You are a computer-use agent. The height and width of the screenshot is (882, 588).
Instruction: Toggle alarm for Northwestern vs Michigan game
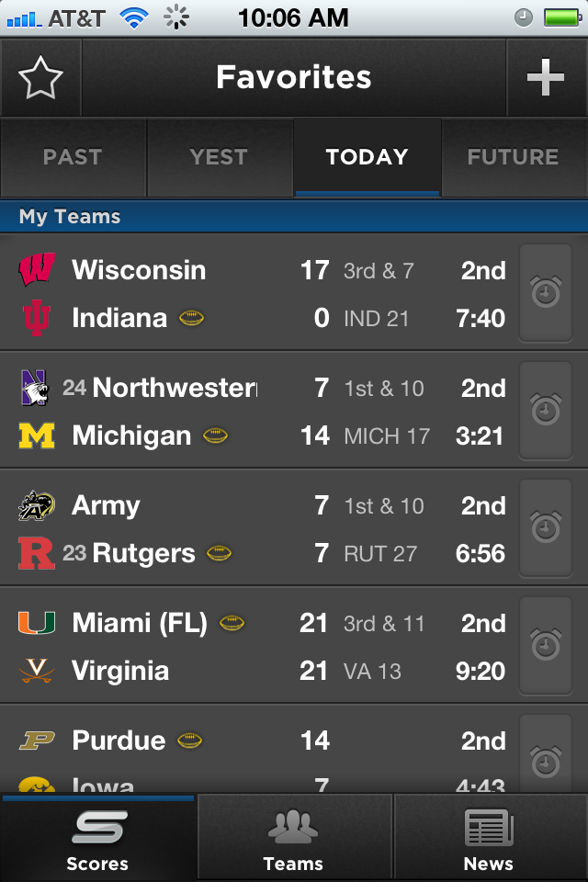point(546,410)
